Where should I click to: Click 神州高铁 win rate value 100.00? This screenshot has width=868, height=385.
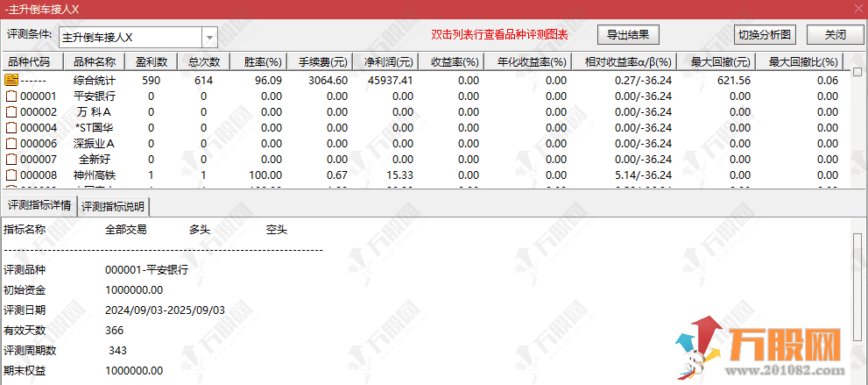tap(266, 175)
